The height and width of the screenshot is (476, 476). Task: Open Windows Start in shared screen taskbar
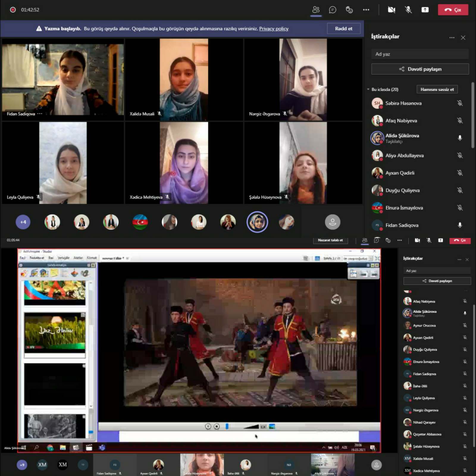[24, 447]
